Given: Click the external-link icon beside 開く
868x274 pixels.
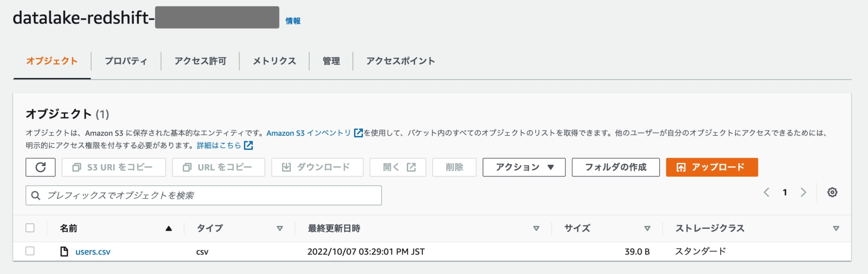Looking at the screenshot, I should pos(411,167).
